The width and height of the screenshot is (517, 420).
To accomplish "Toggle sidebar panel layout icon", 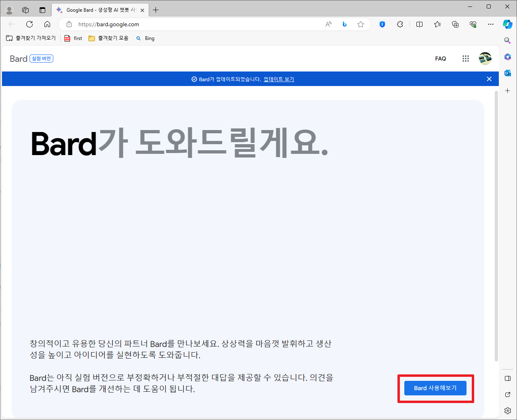I will (x=508, y=378).
